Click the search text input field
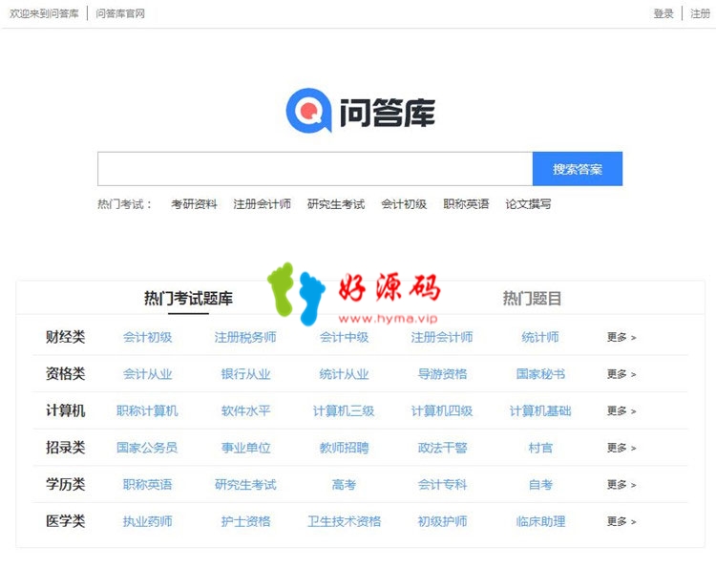 315,169
